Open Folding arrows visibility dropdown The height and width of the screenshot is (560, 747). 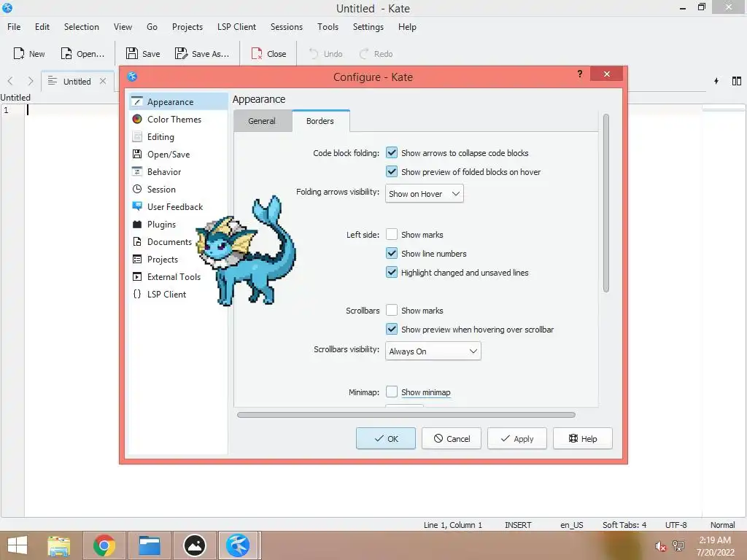tap(424, 194)
